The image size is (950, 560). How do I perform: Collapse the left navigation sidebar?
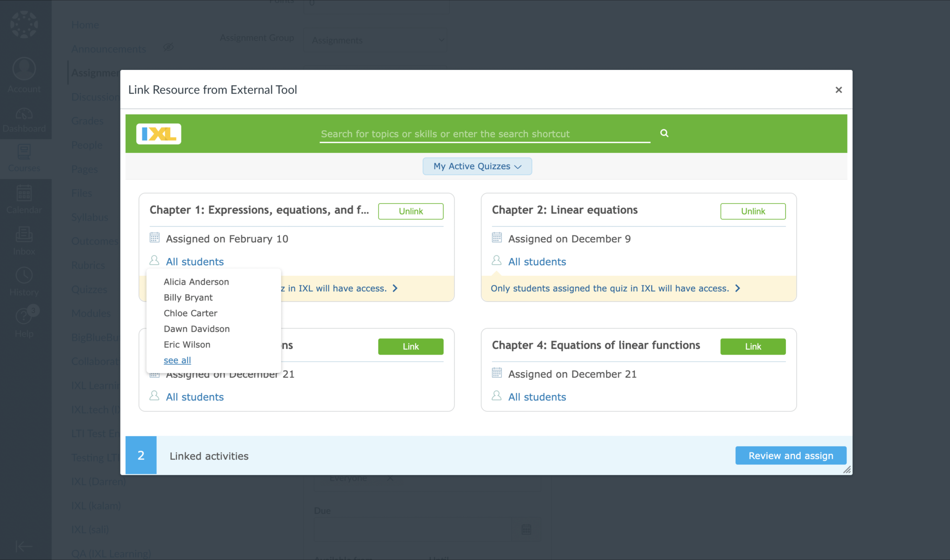(24, 546)
